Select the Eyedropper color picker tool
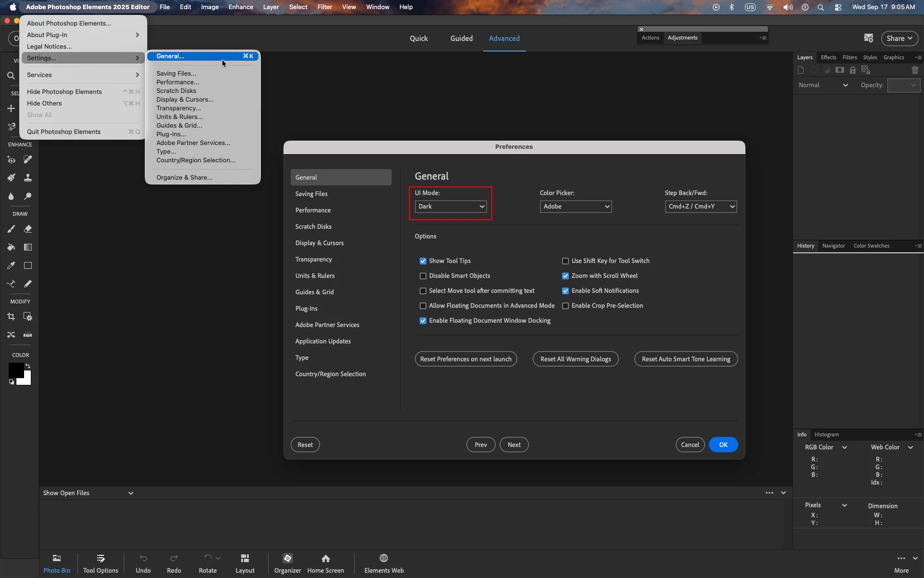Viewport: 924px width, 578px height. point(11,265)
